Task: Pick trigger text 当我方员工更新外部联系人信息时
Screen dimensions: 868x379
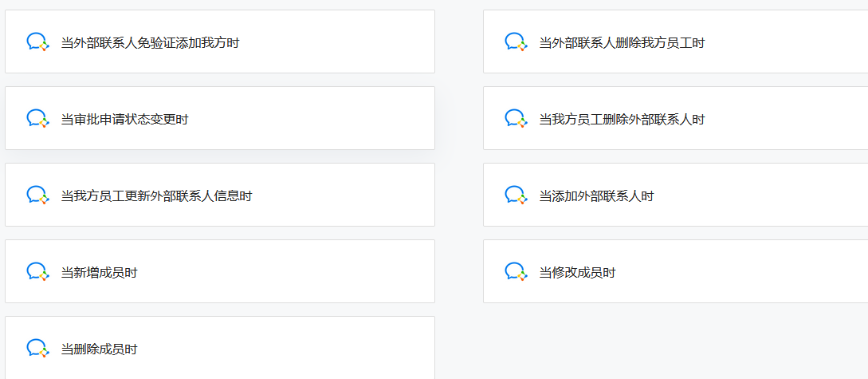Action: [x=157, y=195]
